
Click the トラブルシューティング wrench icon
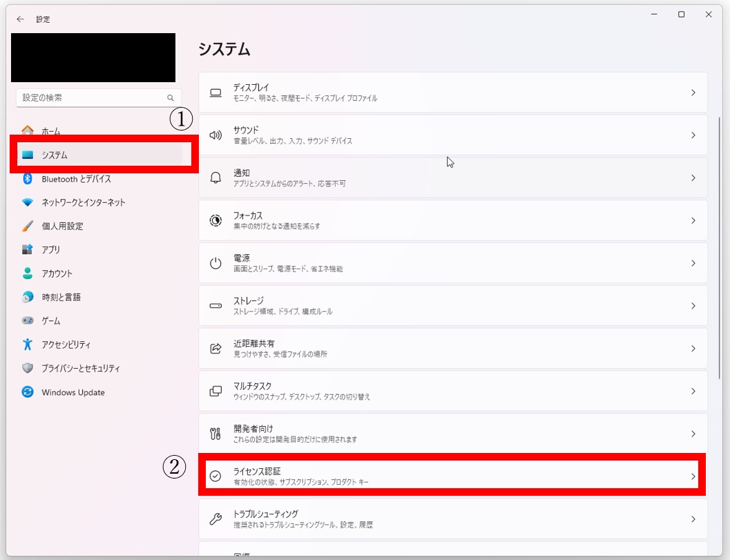[x=215, y=519]
